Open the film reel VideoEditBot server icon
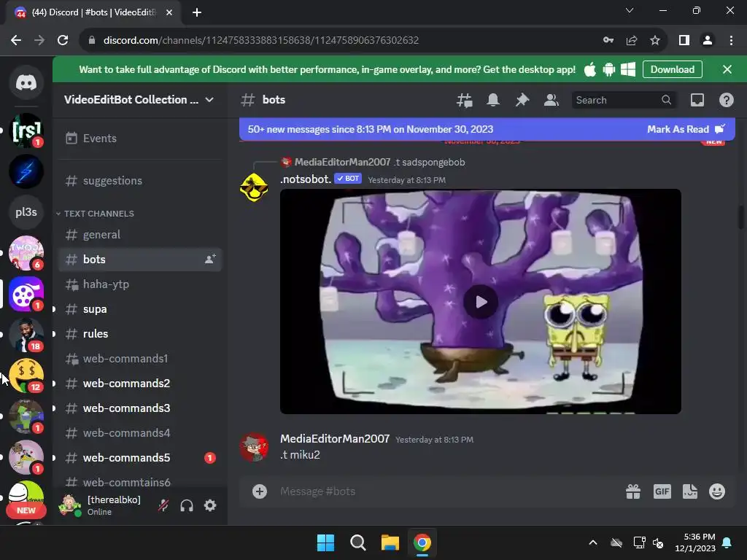The height and width of the screenshot is (560, 747). pyautogui.click(x=26, y=294)
